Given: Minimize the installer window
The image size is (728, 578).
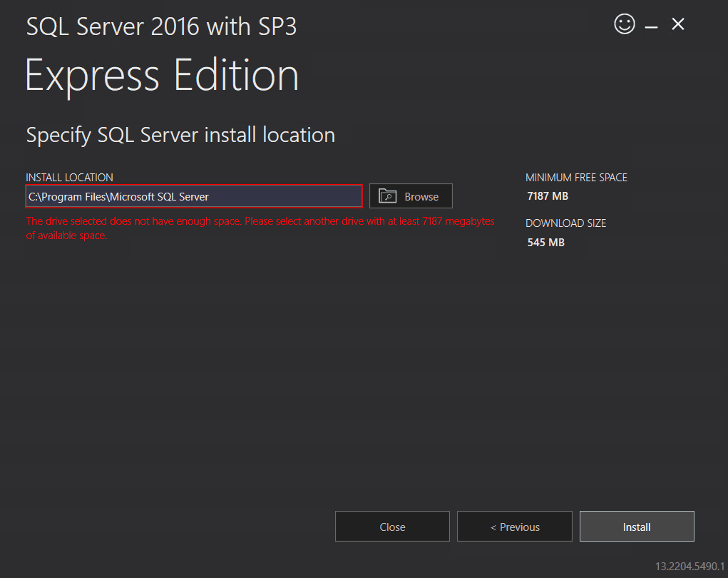Looking at the screenshot, I should pyautogui.click(x=651, y=24).
